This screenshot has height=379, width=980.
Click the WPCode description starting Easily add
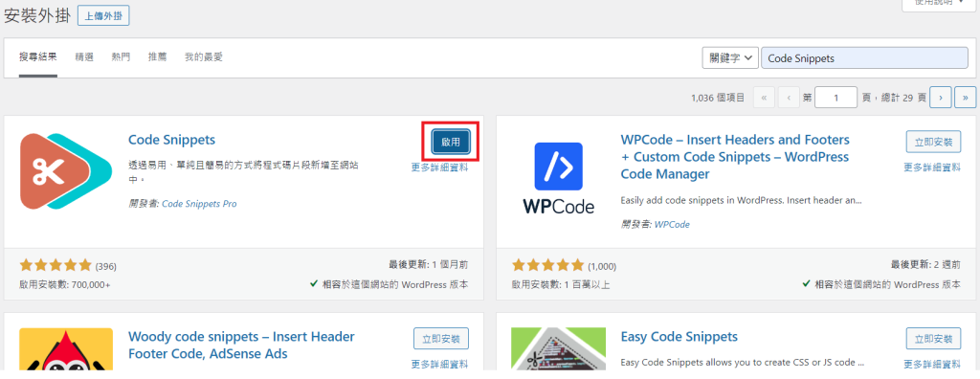742,201
